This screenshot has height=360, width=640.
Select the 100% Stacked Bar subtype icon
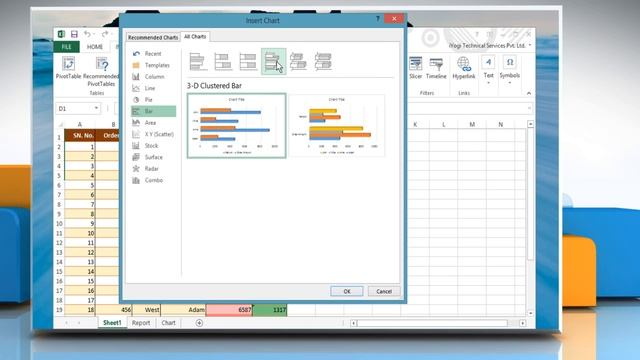pyautogui.click(x=248, y=61)
